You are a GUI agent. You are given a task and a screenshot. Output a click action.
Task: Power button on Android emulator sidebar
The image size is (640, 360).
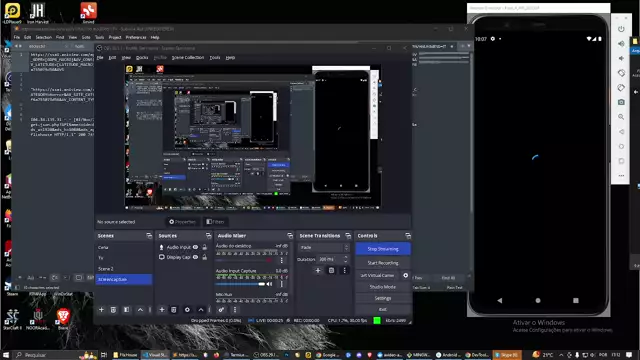[621, 29]
